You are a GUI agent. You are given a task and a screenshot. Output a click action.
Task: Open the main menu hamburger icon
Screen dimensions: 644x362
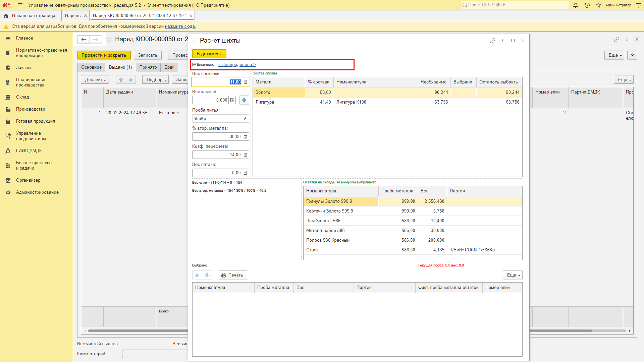click(20, 5)
